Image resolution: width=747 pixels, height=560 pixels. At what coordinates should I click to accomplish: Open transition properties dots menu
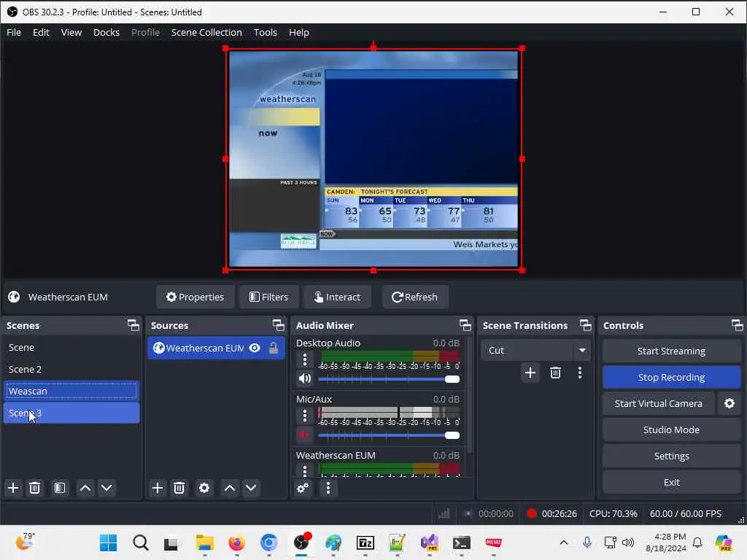[580, 373]
